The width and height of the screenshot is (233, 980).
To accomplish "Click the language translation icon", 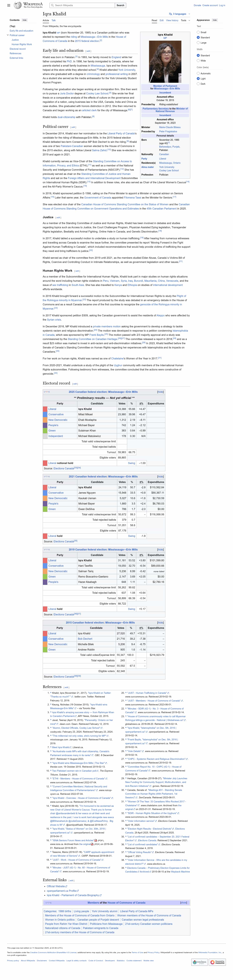I will [170, 14].
